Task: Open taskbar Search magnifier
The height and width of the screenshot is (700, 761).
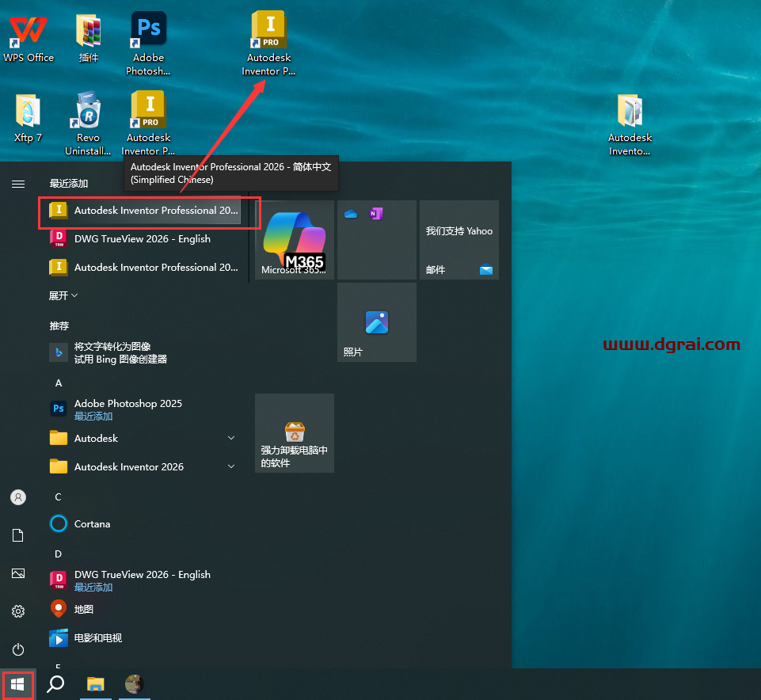Action: 55,684
